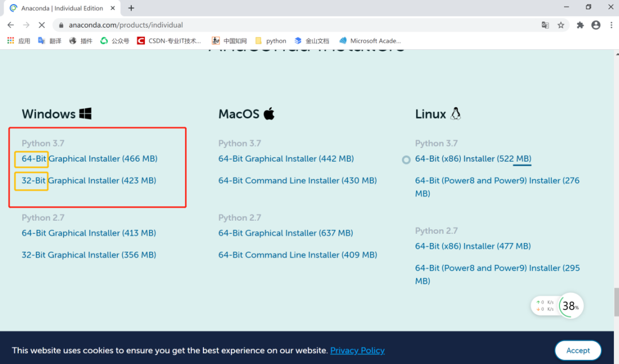Image resolution: width=619 pixels, height=364 pixels.
Task: Click the browser back arrow
Action: point(11,25)
